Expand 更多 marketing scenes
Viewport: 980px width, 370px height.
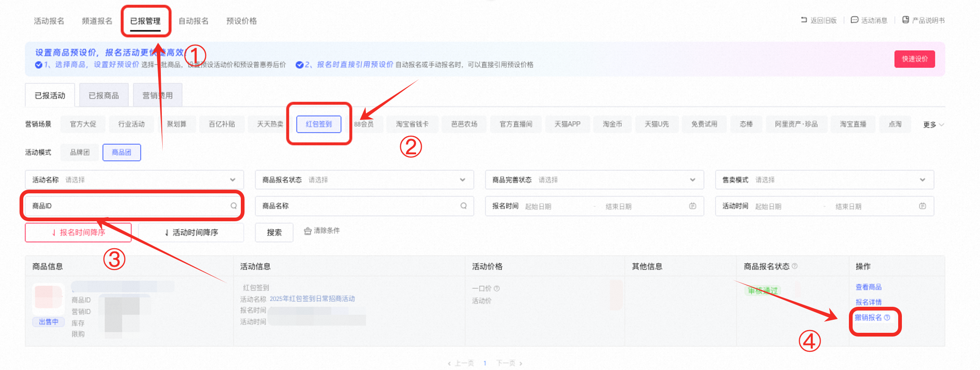(x=933, y=125)
